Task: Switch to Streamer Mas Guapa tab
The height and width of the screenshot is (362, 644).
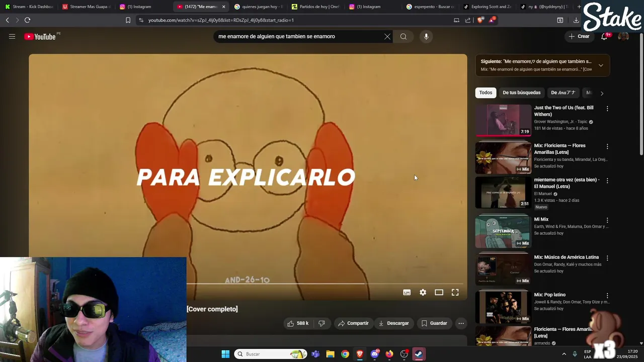Action: coord(87,7)
